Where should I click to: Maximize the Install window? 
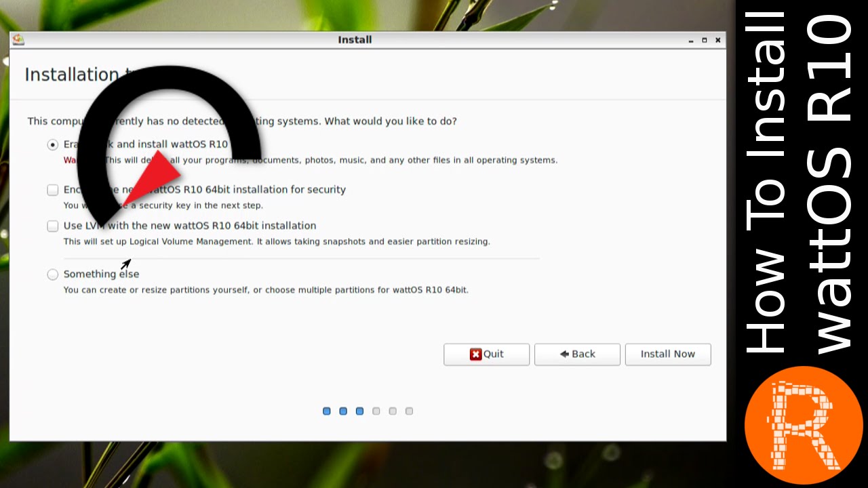tap(705, 40)
